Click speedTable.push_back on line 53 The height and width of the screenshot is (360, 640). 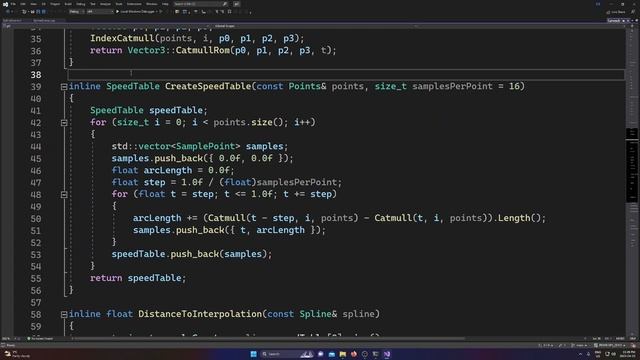click(x=165, y=254)
